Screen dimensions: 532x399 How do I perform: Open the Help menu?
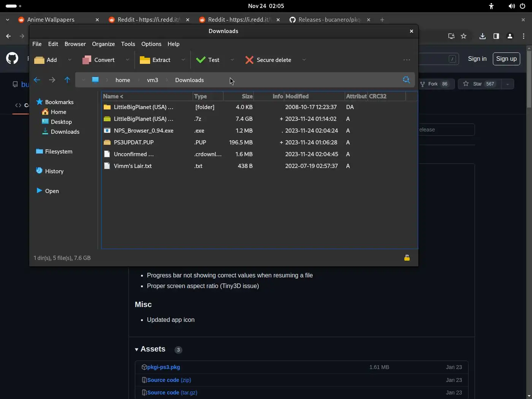coord(173,44)
